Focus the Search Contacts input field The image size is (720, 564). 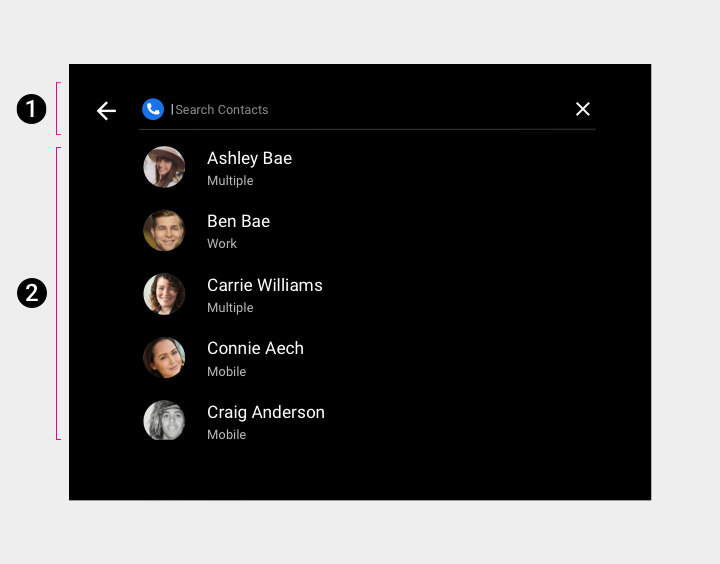point(360,110)
